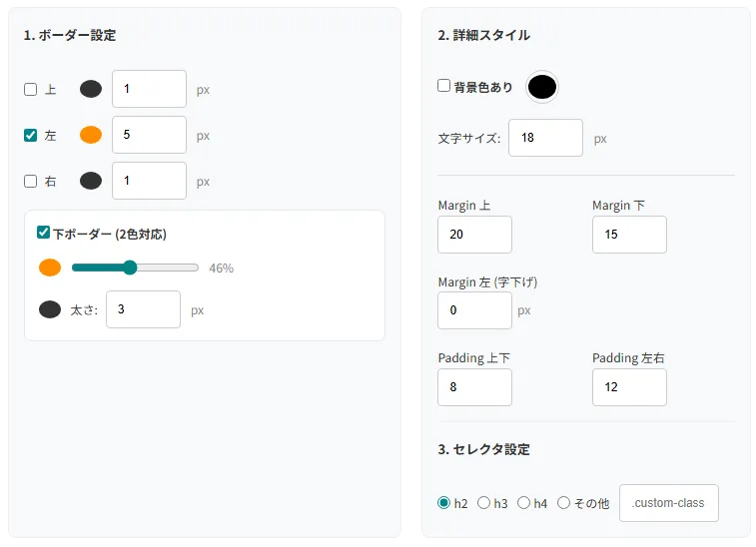Viewport: 756px width, 547px height.
Task: Focus the Padding 左右 input field
Action: point(629,387)
